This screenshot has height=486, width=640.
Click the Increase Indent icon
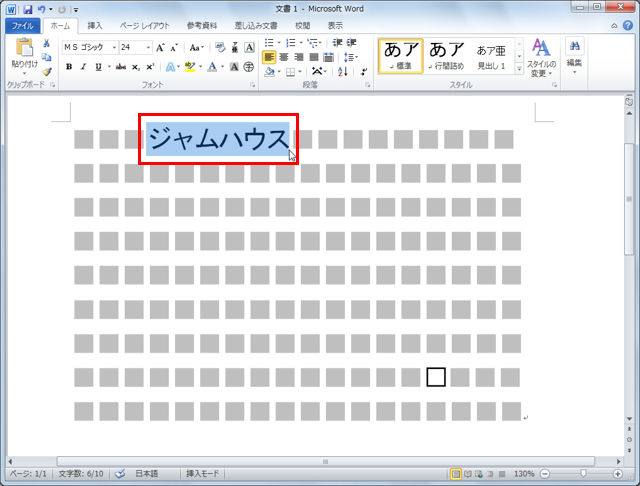click(351, 42)
